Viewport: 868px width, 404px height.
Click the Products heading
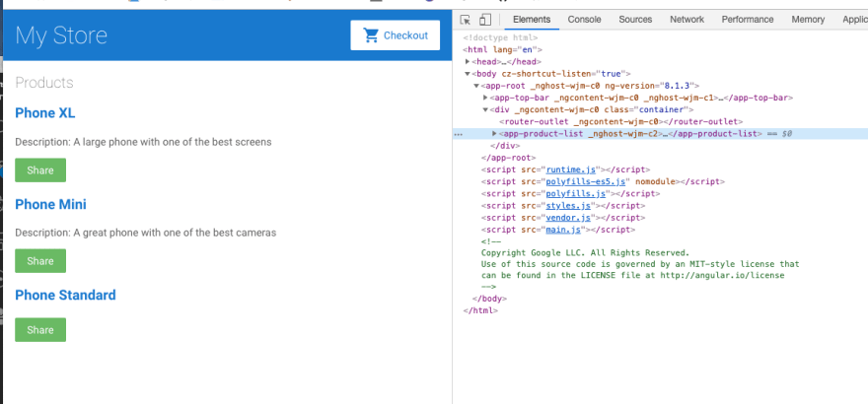[x=44, y=83]
